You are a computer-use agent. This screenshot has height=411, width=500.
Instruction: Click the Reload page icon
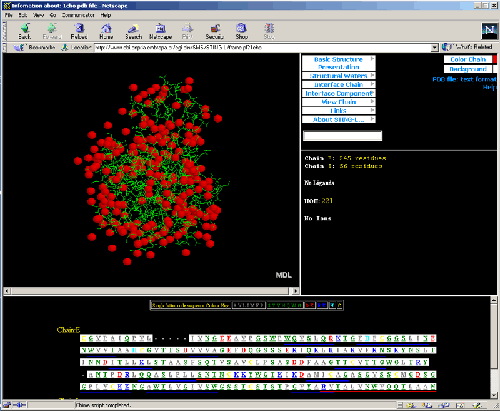(x=79, y=28)
